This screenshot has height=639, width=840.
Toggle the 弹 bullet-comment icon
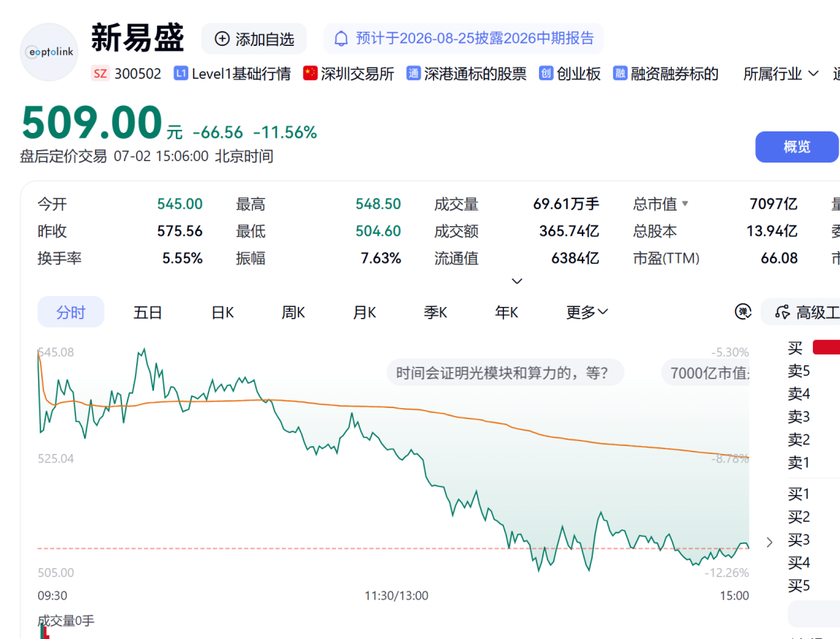tap(743, 311)
